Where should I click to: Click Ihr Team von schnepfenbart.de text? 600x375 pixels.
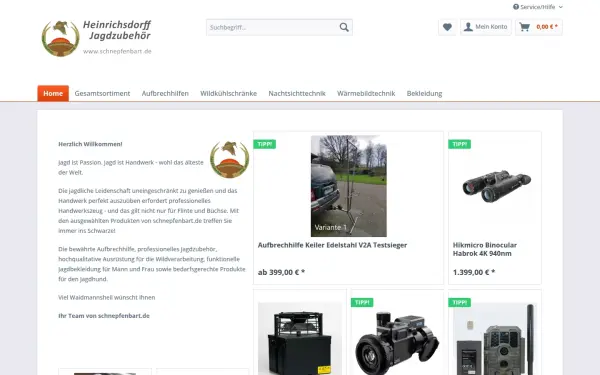coord(104,316)
